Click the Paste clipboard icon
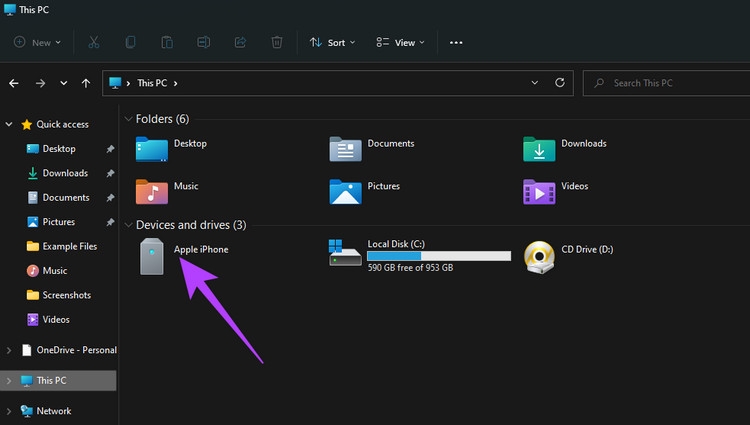750x425 pixels. pyautogui.click(x=167, y=43)
